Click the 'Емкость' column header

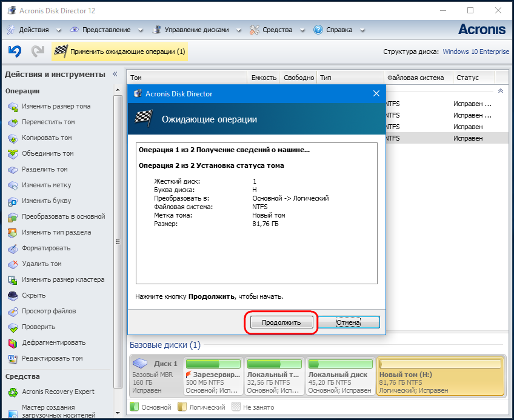coord(263,78)
